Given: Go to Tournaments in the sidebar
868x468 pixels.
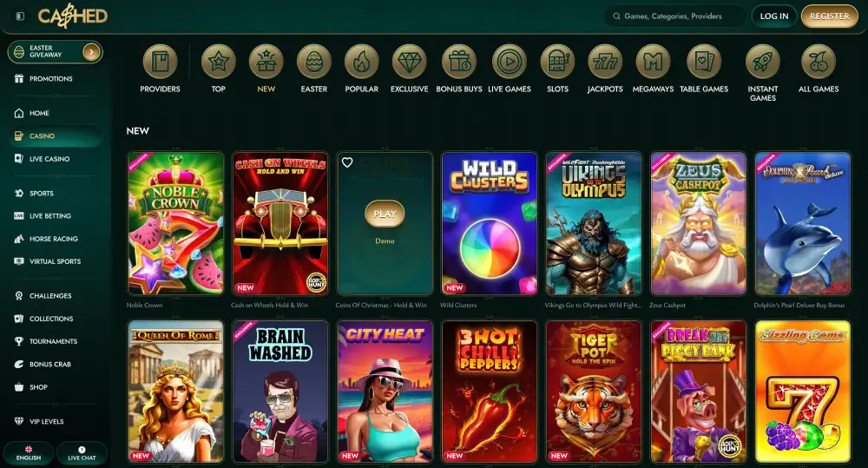Looking at the screenshot, I should [x=55, y=341].
